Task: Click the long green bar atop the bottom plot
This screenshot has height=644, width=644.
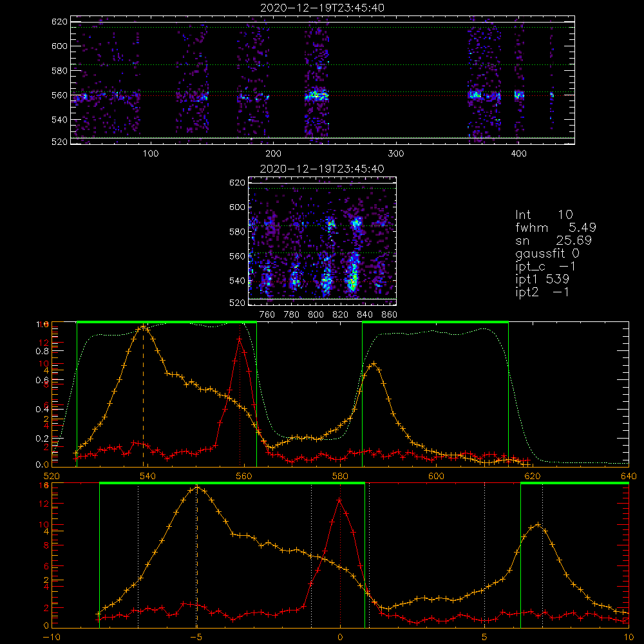Action: [232, 484]
